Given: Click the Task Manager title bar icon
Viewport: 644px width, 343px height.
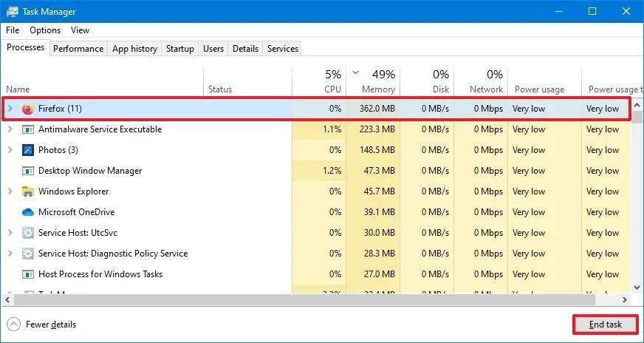Looking at the screenshot, I should tap(13, 12).
